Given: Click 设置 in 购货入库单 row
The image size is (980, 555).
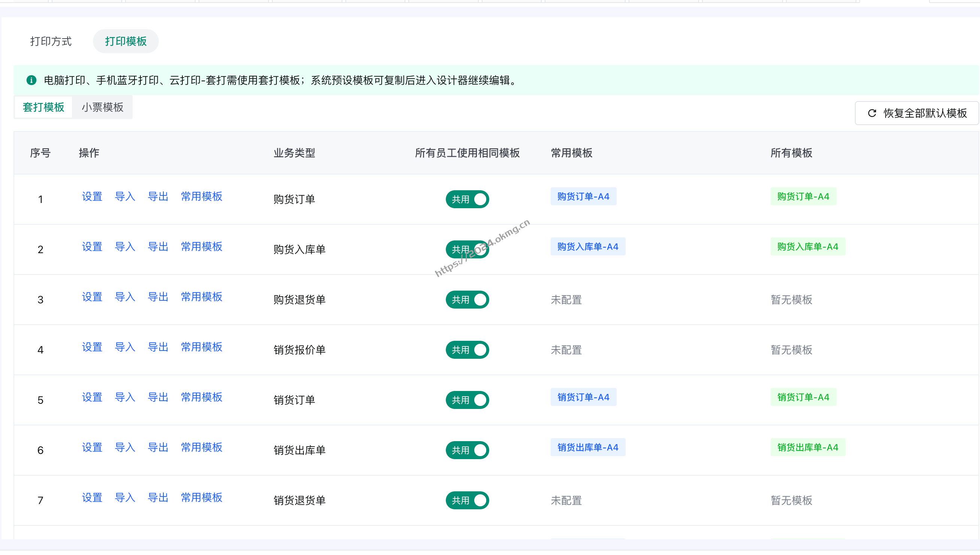Looking at the screenshot, I should click(92, 247).
